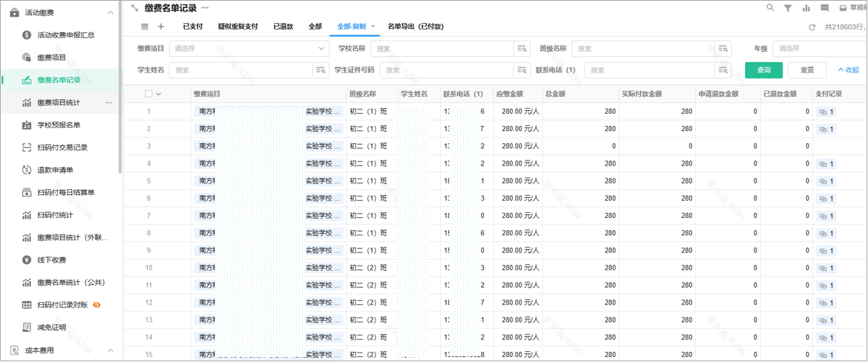The height and width of the screenshot is (362, 868).
Task: Click the expand arrows icon beside page title
Action: pos(134,8)
